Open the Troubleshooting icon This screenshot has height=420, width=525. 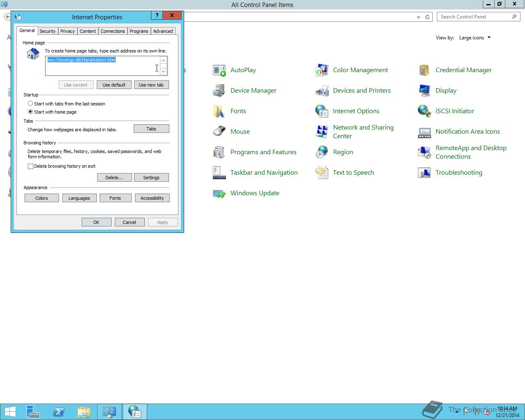coord(425,173)
